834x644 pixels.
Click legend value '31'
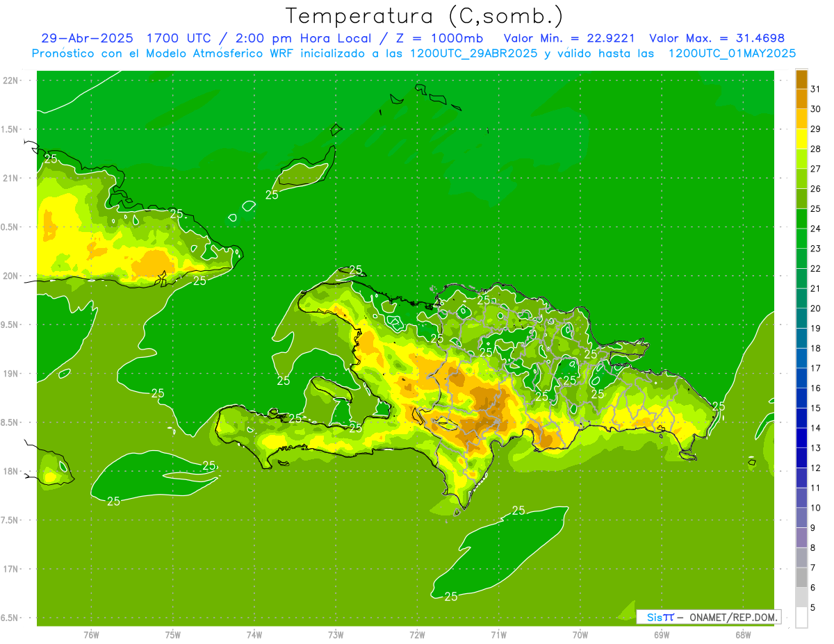coord(815,89)
